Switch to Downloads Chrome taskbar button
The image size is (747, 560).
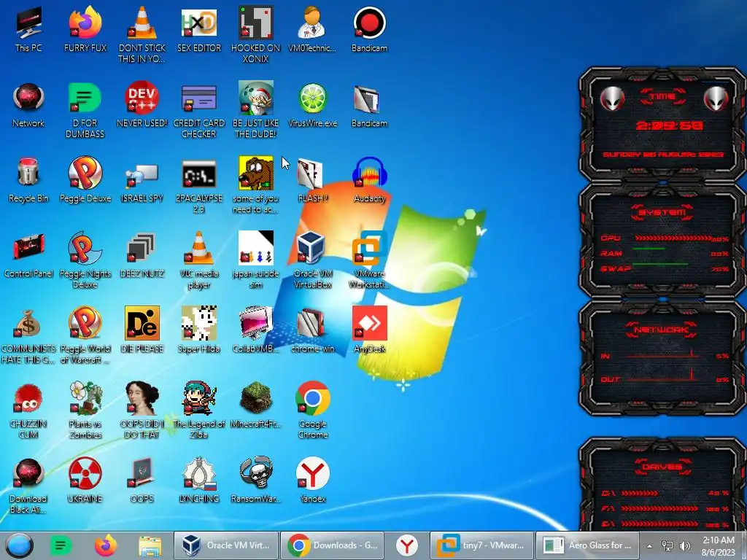pyautogui.click(x=332, y=545)
